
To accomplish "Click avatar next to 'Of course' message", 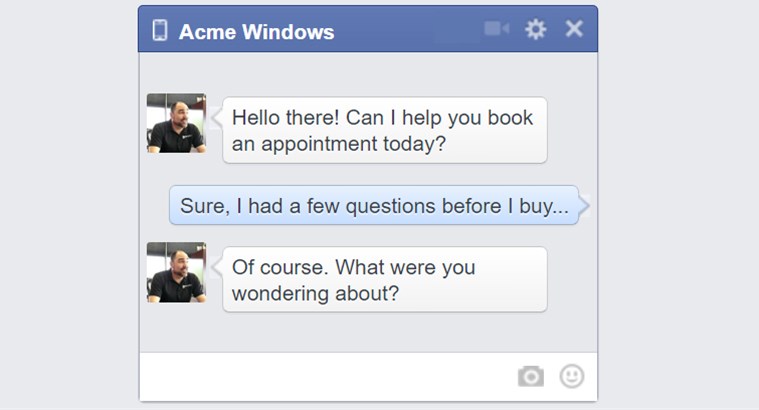I will [176, 272].
